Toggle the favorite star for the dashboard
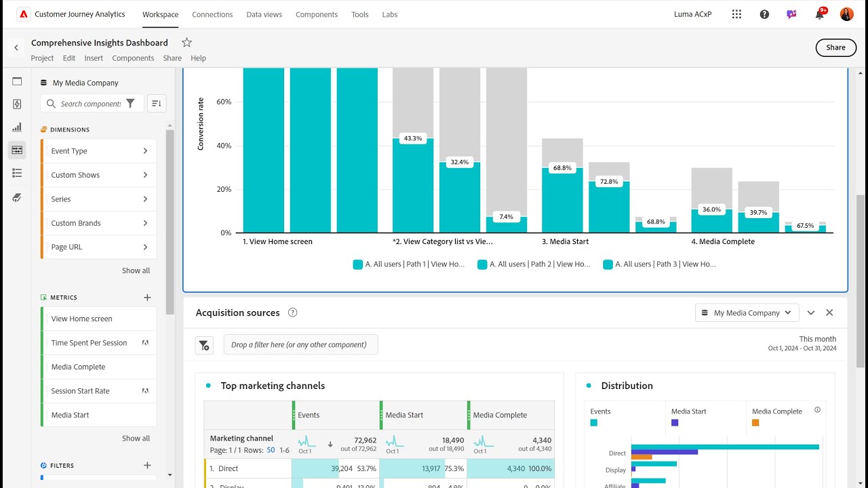 pos(186,43)
